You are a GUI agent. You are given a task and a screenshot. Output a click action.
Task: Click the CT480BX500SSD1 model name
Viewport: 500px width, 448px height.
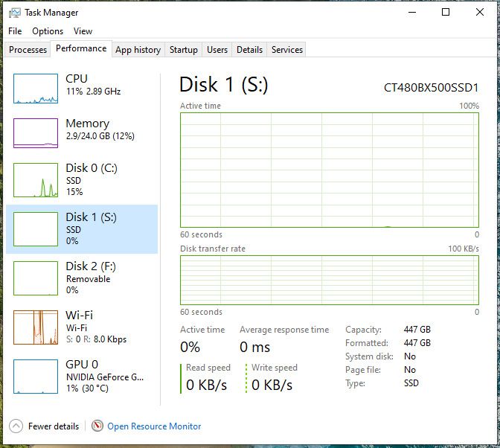tap(431, 87)
